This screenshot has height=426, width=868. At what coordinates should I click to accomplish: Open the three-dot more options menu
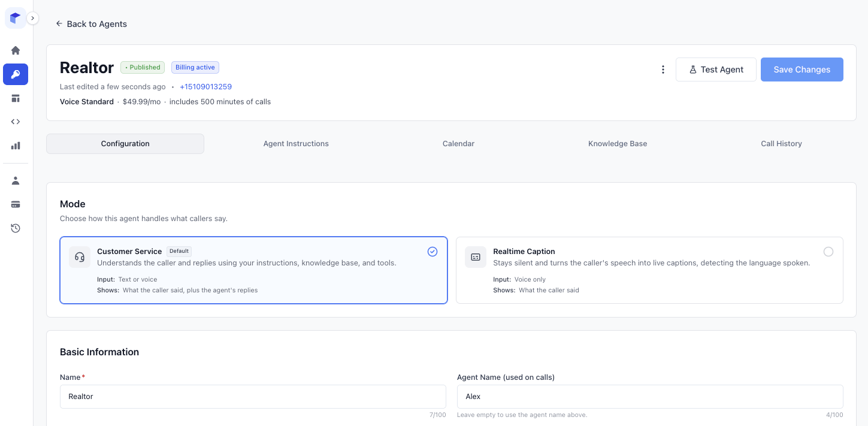[663, 70]
